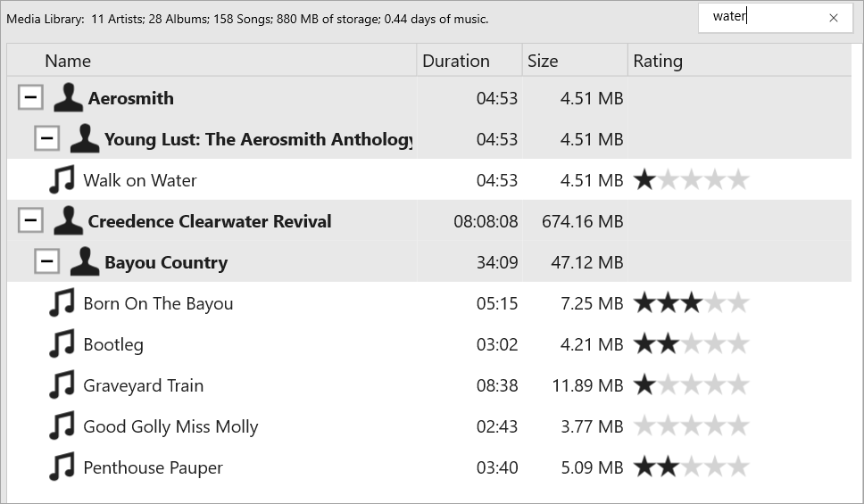The width and height of the screenshot is (864, 504).
Task: Set Good Golly Miss Molly rating to five stars
Action: (x=738, y=426)
